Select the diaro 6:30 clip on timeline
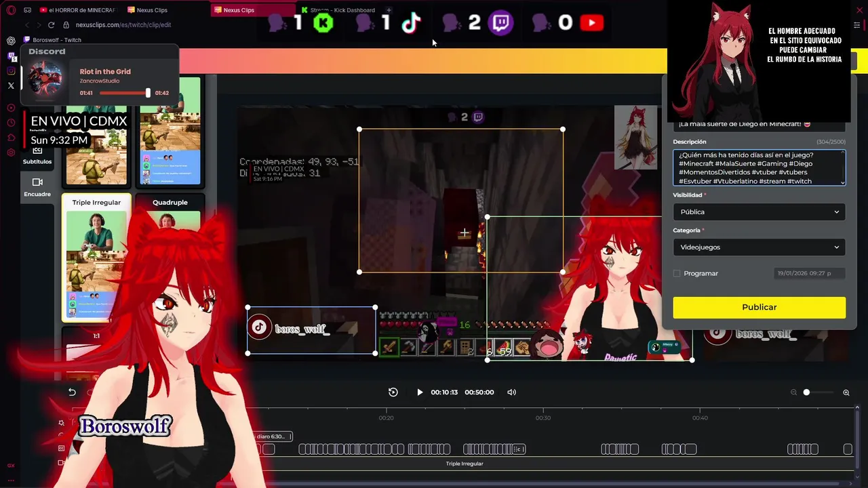The width and height of the screenshot is (868, 488). (x=271, y=436)
